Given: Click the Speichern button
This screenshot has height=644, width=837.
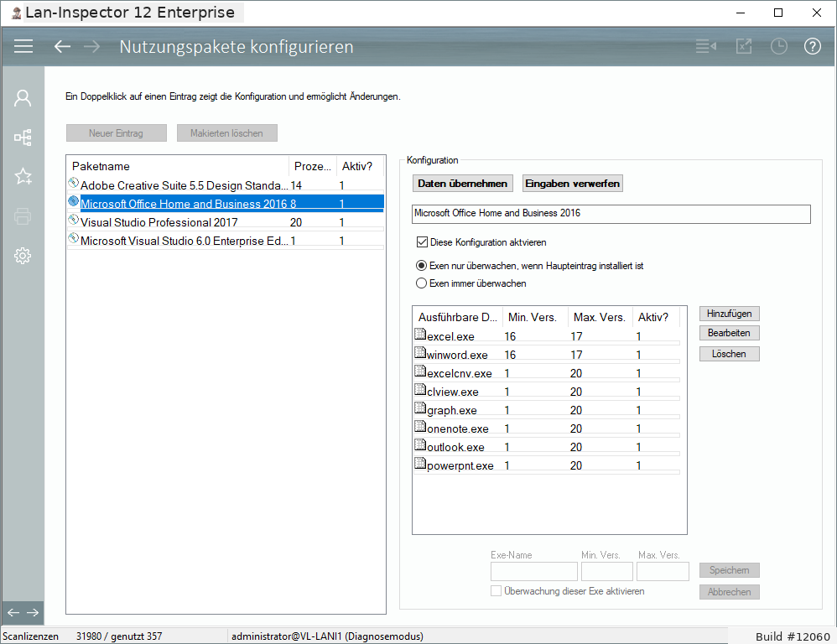Looking at the screenshot, I should (x=729, y=570).
